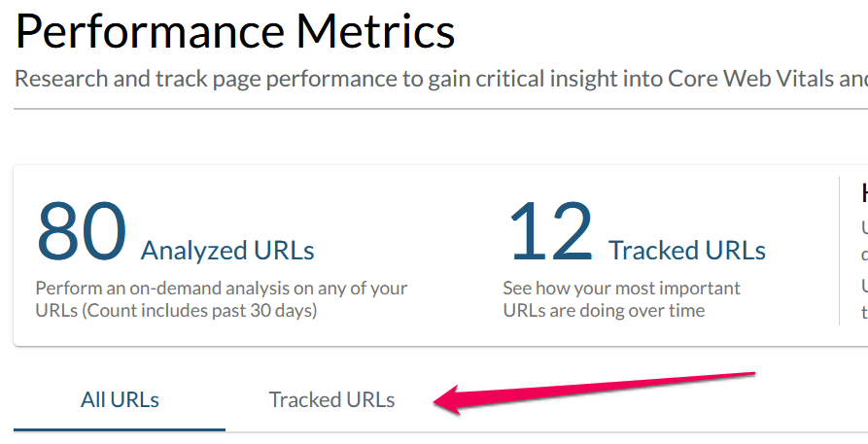This screenshot has width=868, height=444.
Task: Click the 'most important URLs' description text
Action: [x=621, y=289]
